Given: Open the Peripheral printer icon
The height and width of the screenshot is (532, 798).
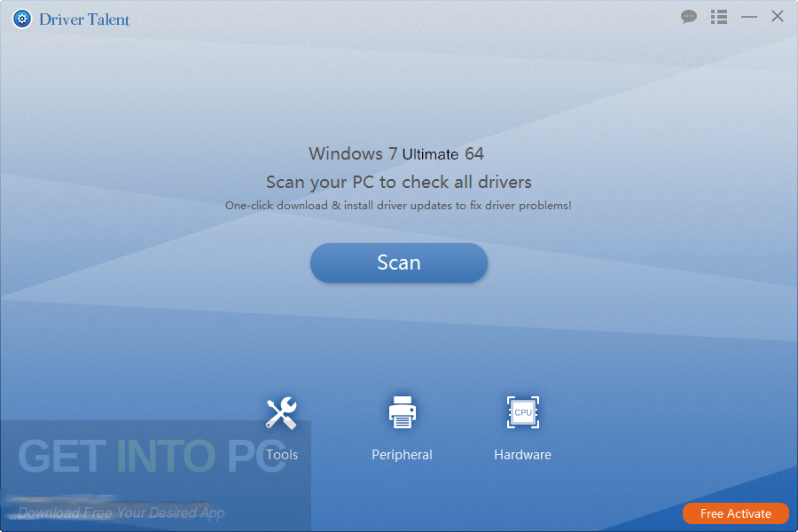Looking at the screenshot, I should coord(402,412).
